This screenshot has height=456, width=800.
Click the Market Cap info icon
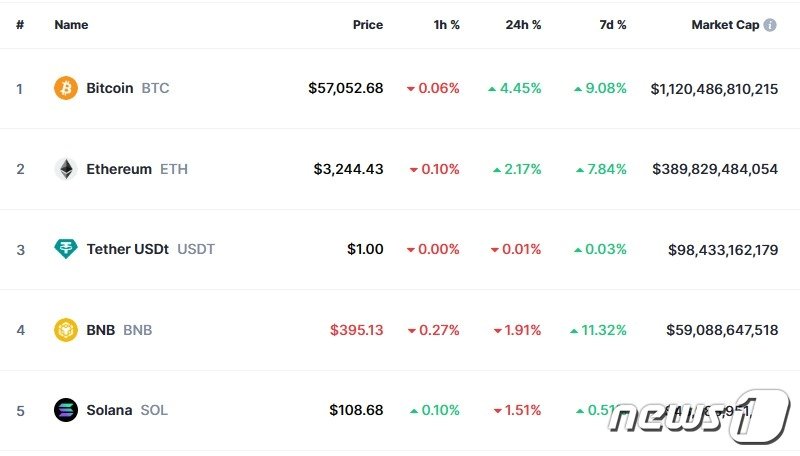[770, 25]
